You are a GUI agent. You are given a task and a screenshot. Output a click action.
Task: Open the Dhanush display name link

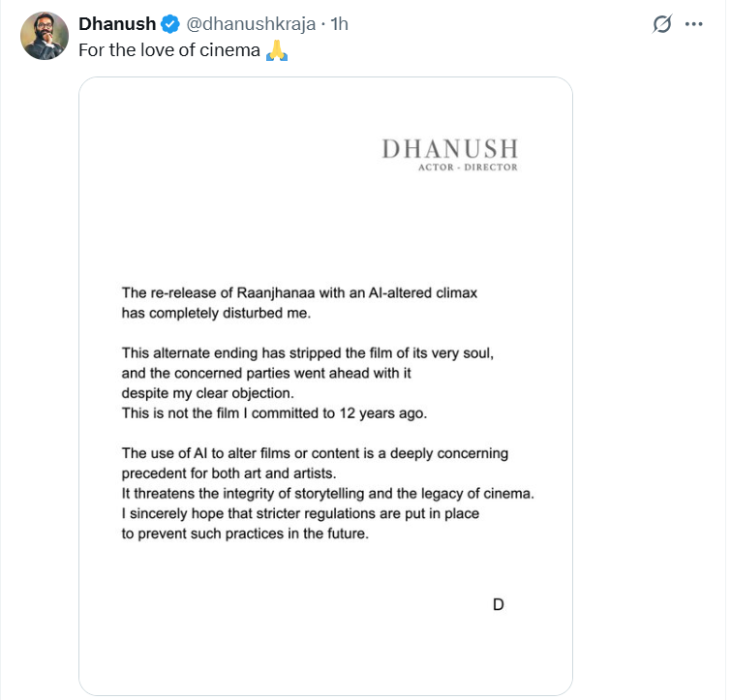click(117, 24)
